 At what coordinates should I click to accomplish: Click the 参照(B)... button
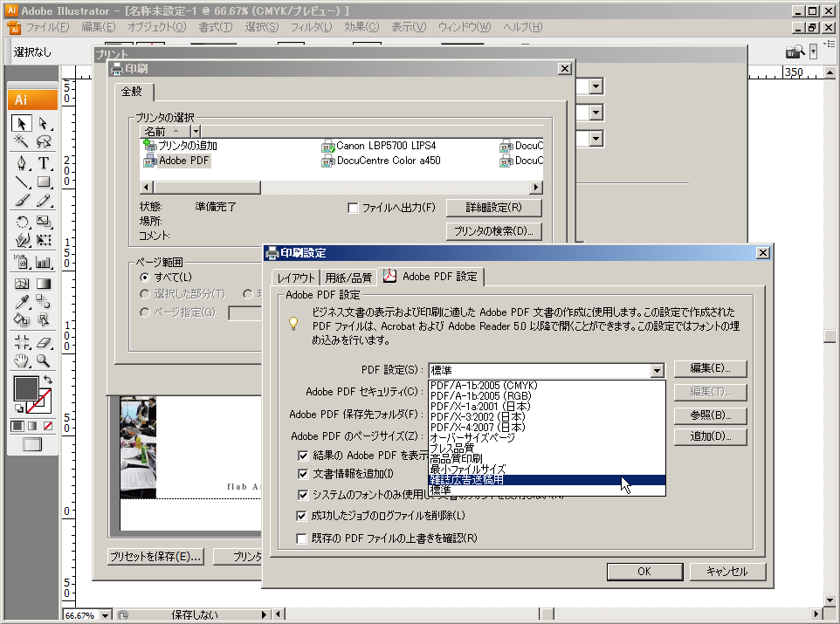point(711,415)
